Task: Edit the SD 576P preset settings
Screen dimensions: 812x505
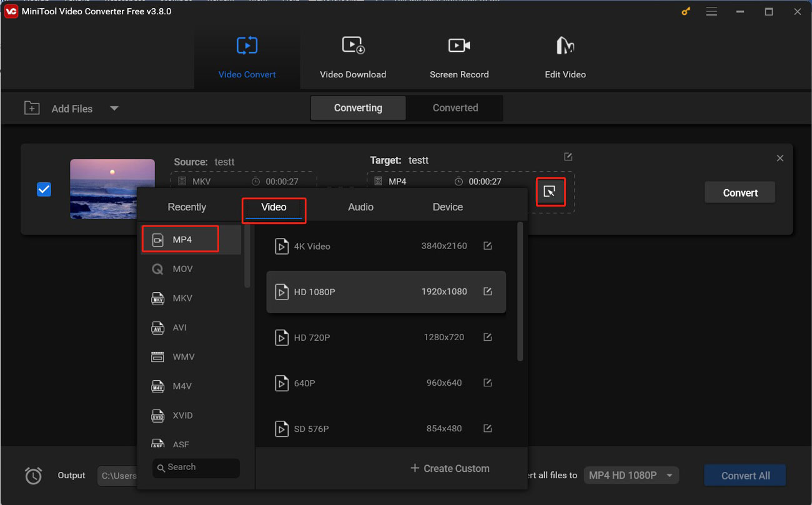Action: (x=488, y=429)
